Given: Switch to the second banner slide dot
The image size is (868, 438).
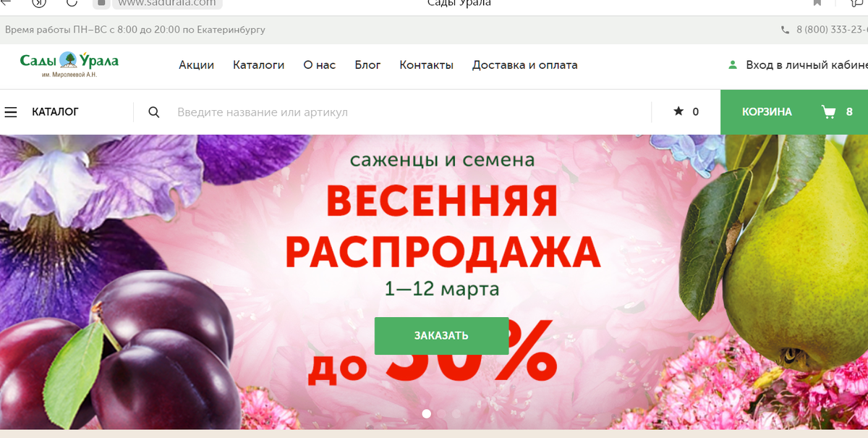Looking at the screenshot, I should pyautogui.click(x=441, y=413).
